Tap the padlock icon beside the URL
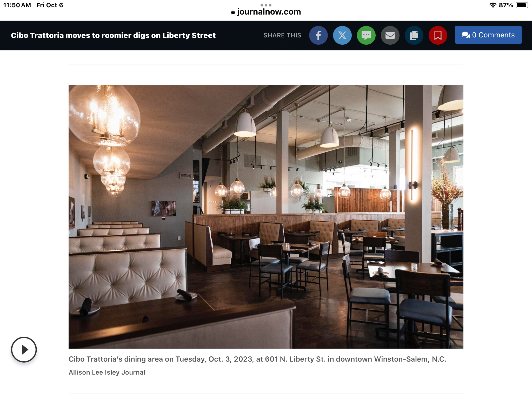Viewport: 532px width, 399px height. point(233,12)
